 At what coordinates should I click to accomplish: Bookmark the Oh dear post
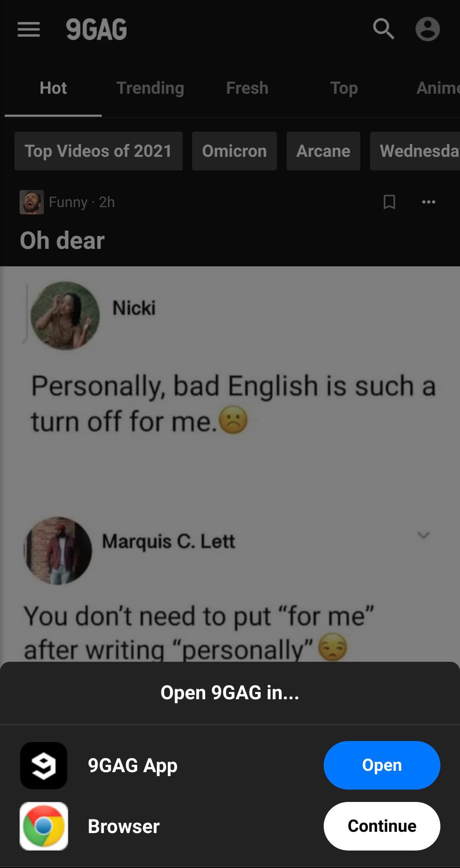point(389,202)
